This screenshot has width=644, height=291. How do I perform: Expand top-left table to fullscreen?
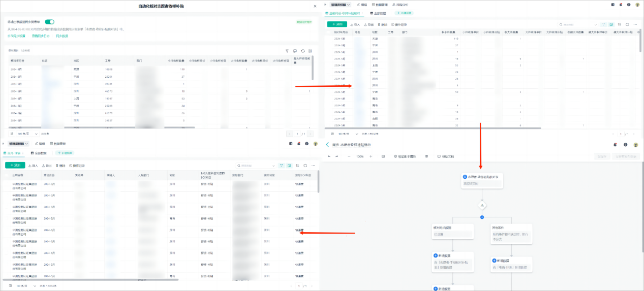pos(311,51)
